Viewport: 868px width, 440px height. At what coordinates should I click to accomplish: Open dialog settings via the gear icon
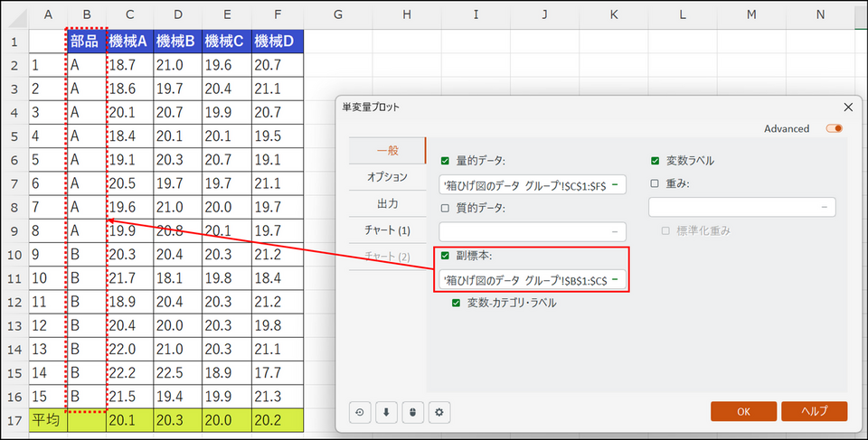click(x=439, y=413)
